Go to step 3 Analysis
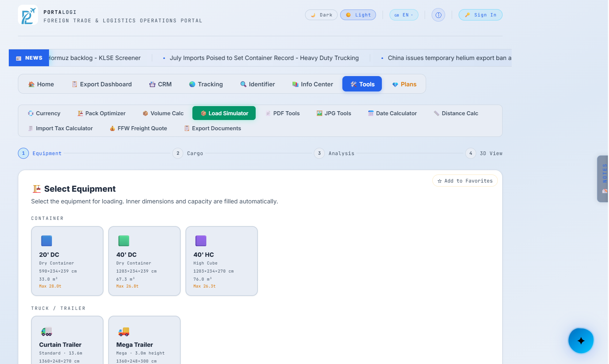 tap(334, 153)
